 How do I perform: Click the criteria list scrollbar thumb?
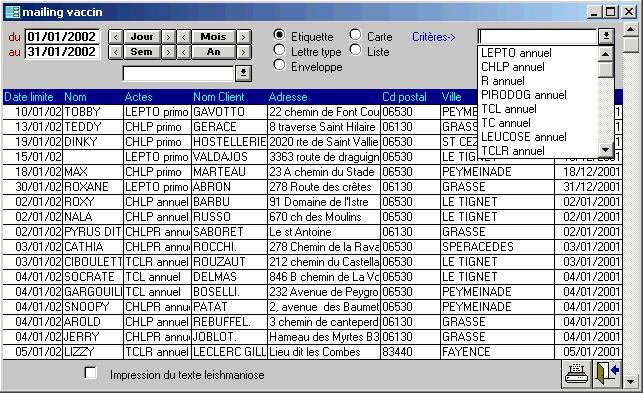click(606, 69)
